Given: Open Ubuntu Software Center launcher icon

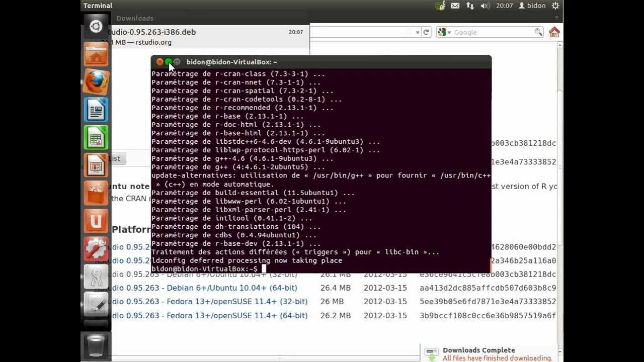Looking at the screenshot, I should point(96,193).
